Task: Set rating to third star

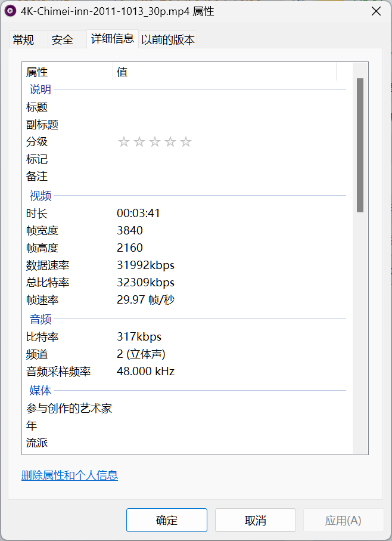Action: point(155,142)
